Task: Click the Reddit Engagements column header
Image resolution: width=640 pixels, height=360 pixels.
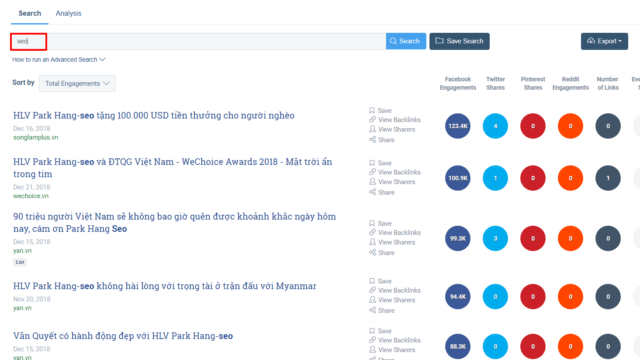Action: [570, 83]
